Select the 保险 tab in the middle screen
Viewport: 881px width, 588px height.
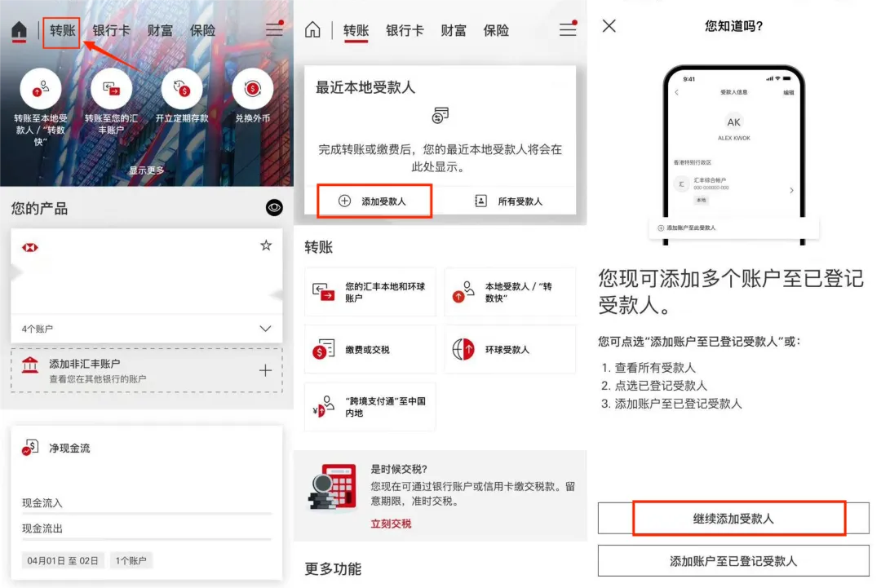(x=496, y=30)
